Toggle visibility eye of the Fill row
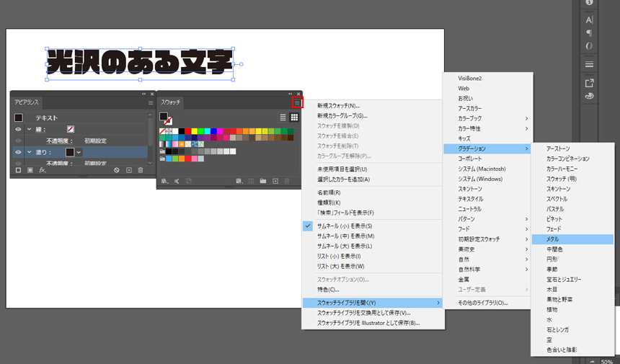 pos(18,152)
